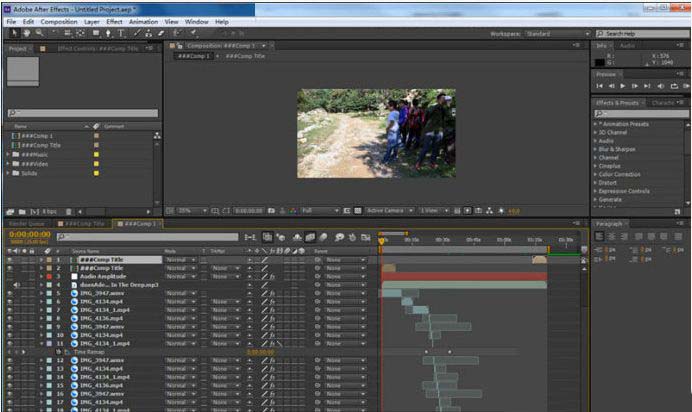Click the Search Help input field
The image size is (692, 412).
[642, 33]
